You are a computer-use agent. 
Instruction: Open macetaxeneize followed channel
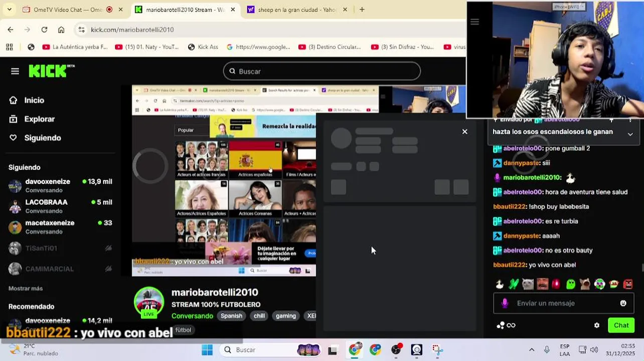[x=60, y=227]
